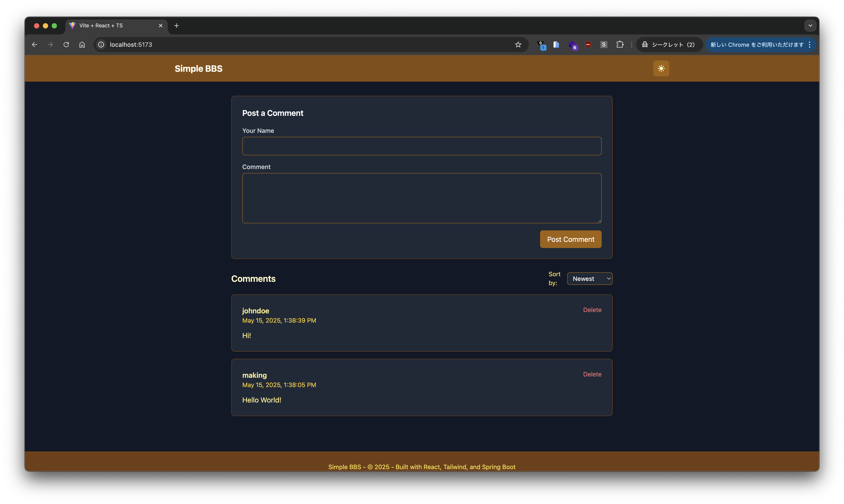Screen dimensions: 844x504
Task: Toggle light mode with the sun icon
Action: 661,69
